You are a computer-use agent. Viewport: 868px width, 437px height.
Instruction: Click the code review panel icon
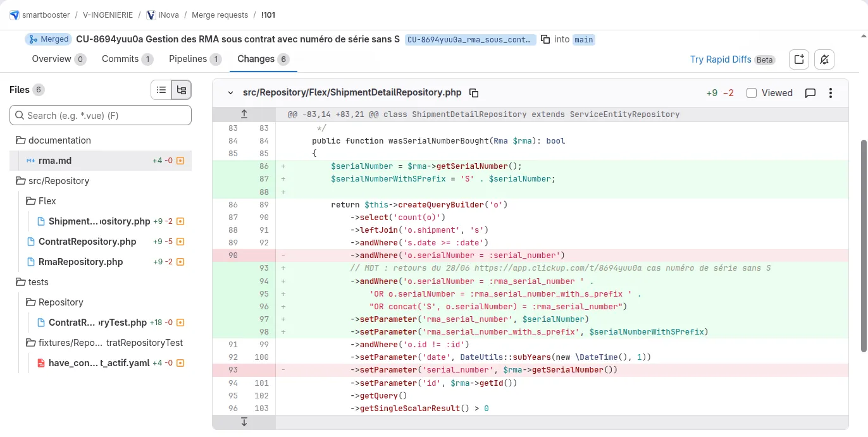point(799,59)
